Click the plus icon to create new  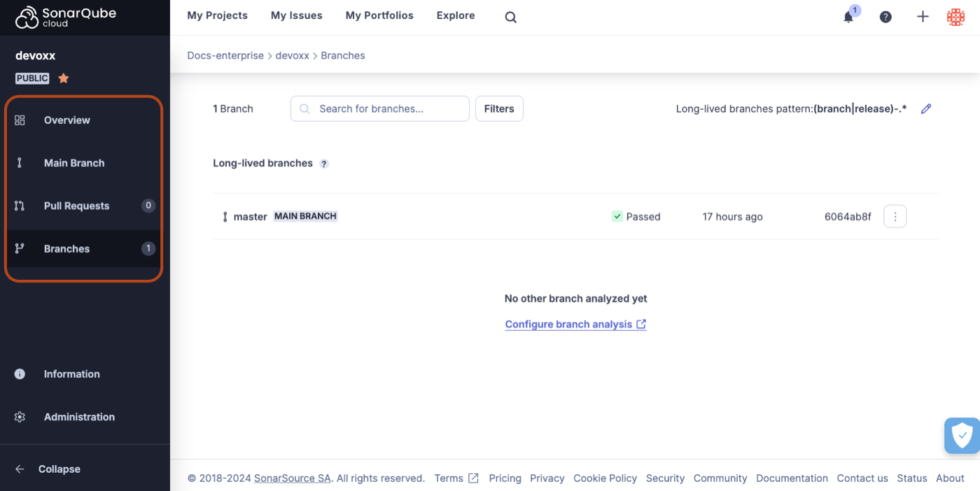[923, 17]
